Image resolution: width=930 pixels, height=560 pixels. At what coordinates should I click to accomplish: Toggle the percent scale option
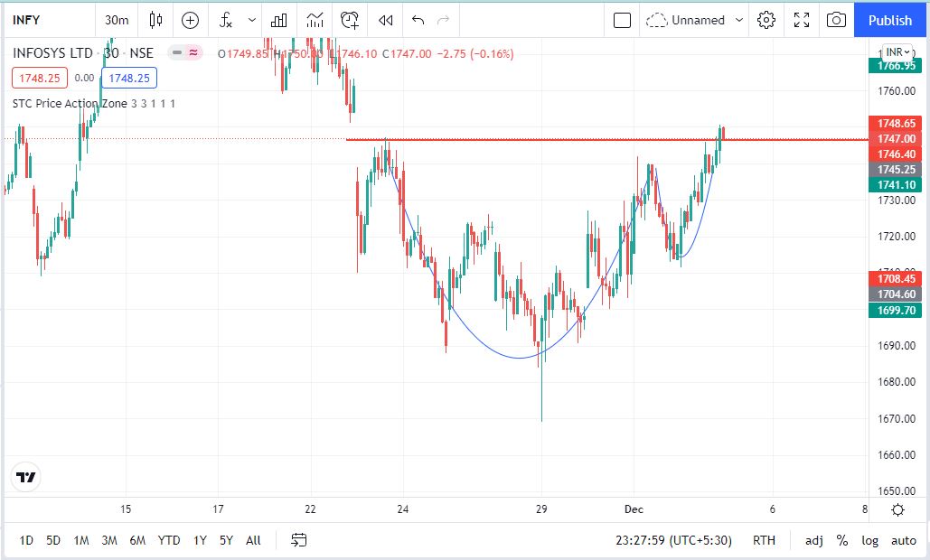(842, 540)
